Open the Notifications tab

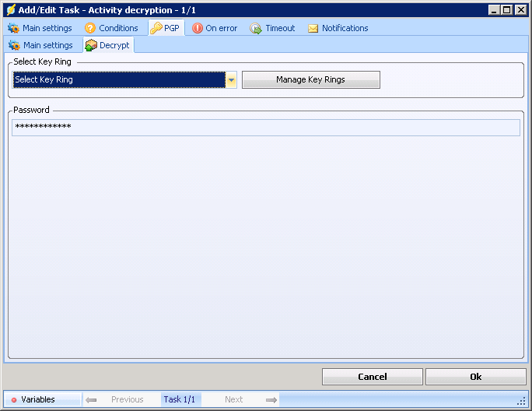(345, 28)
